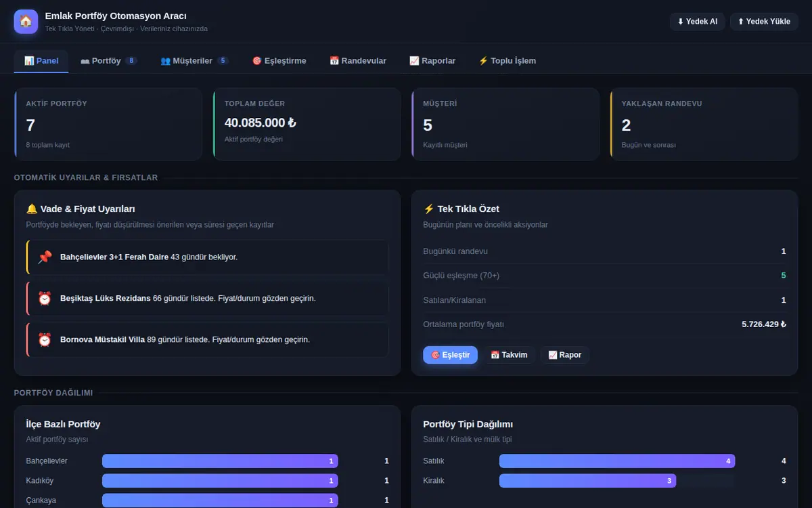812x508 pixels.
Task: Click the Bornova Müstakil Villa alert text
Action: 185,340
